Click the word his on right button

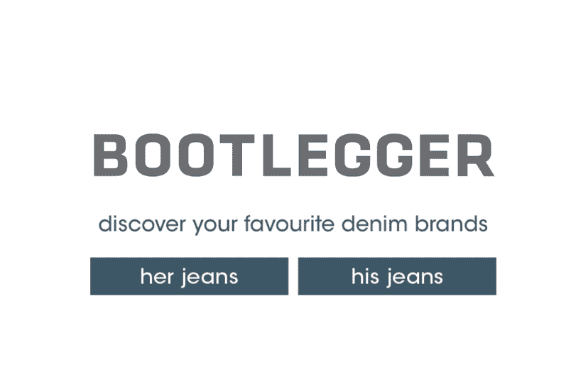pos(365,276)
